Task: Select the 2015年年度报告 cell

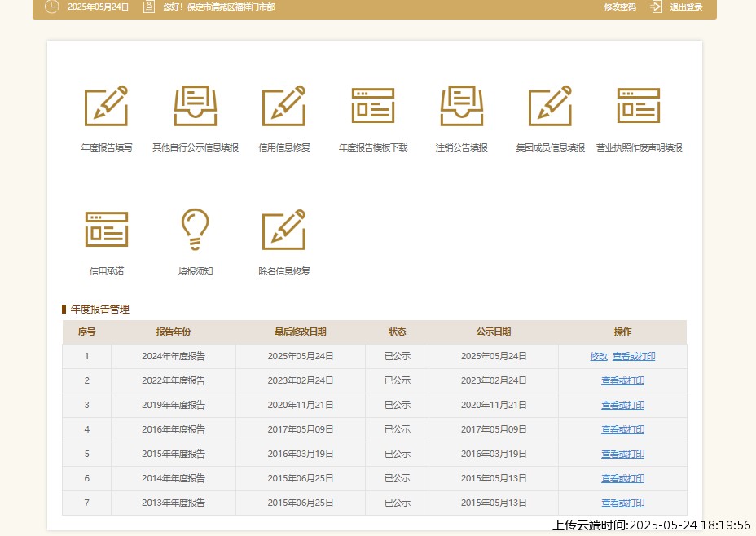Action: coord(173,454)
